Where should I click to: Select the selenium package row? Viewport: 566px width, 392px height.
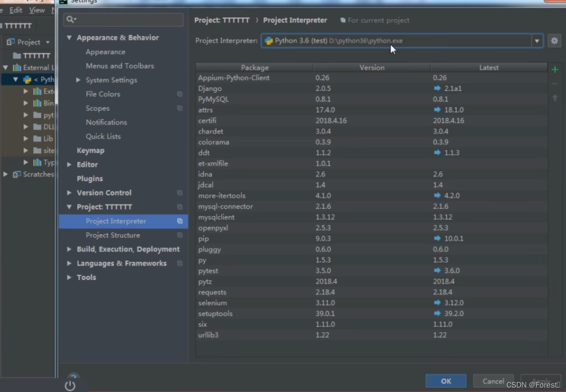point(372,303)
